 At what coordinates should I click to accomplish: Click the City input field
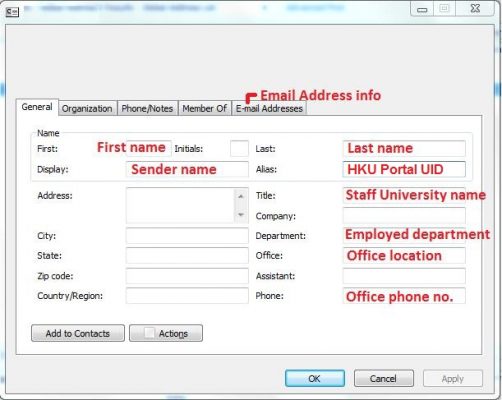(187, 236)
